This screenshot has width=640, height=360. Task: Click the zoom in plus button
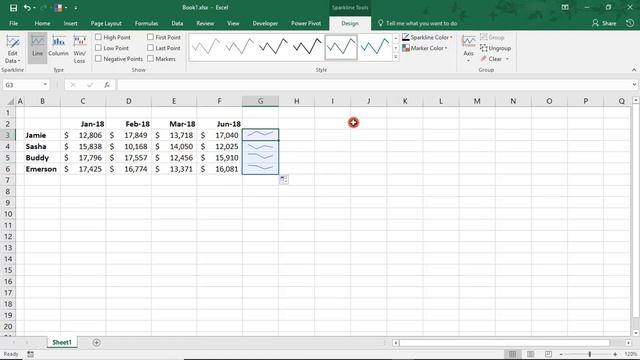(615, 354)
